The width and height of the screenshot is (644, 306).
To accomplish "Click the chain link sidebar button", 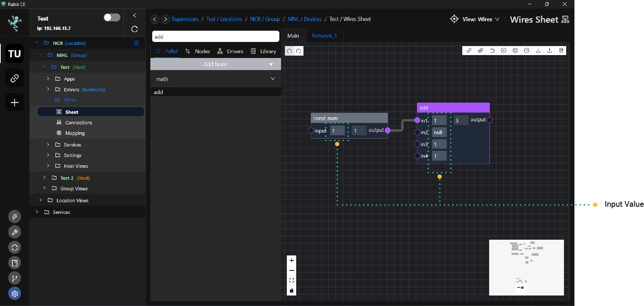I will click(x=15, y=78).
